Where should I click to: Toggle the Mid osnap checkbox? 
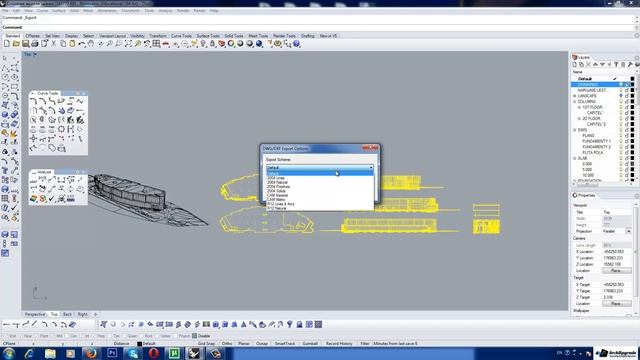(53, 336)
